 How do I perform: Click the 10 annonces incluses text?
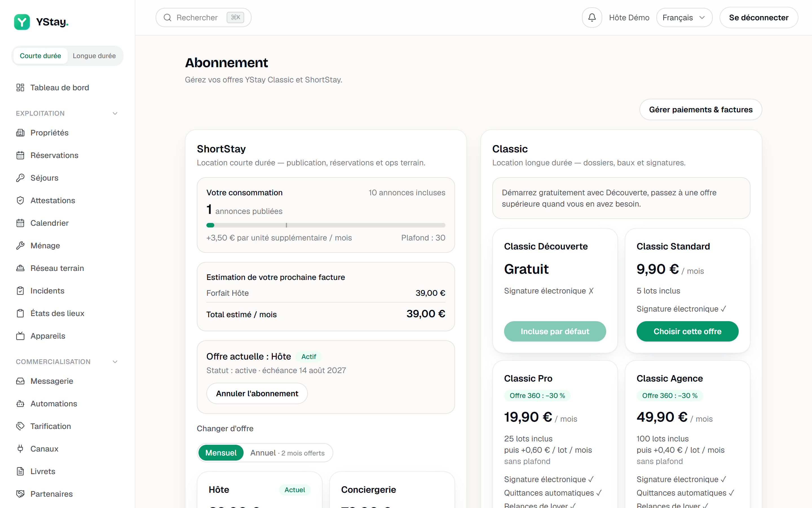click(407, 192)
